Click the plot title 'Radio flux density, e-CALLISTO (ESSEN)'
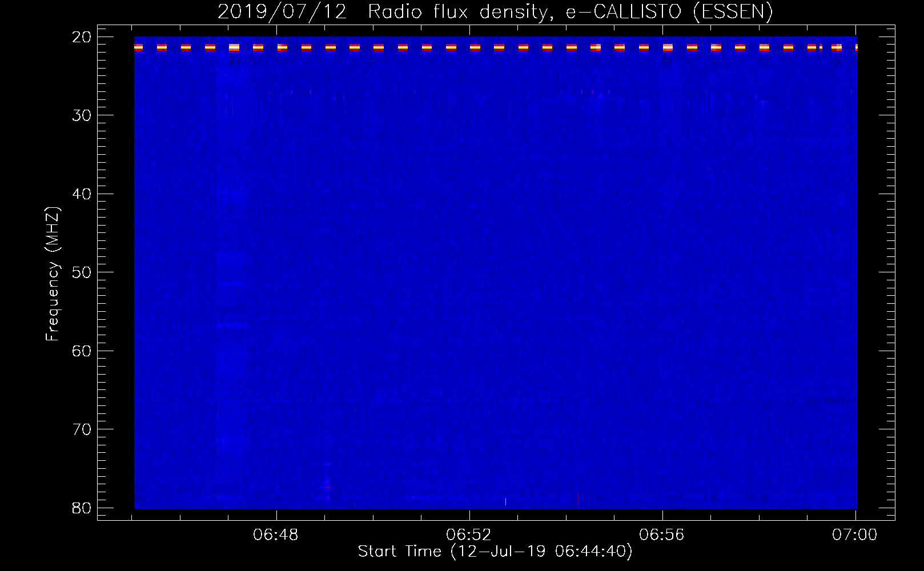 click(x=570, y=11)
